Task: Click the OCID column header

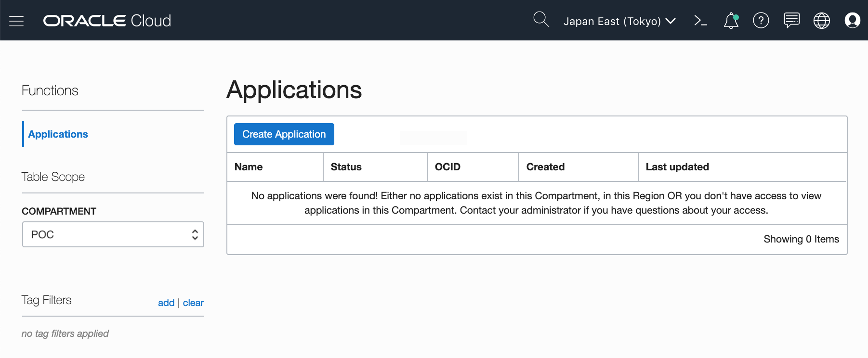Action: pyautogui.click(x=447, y=167)
